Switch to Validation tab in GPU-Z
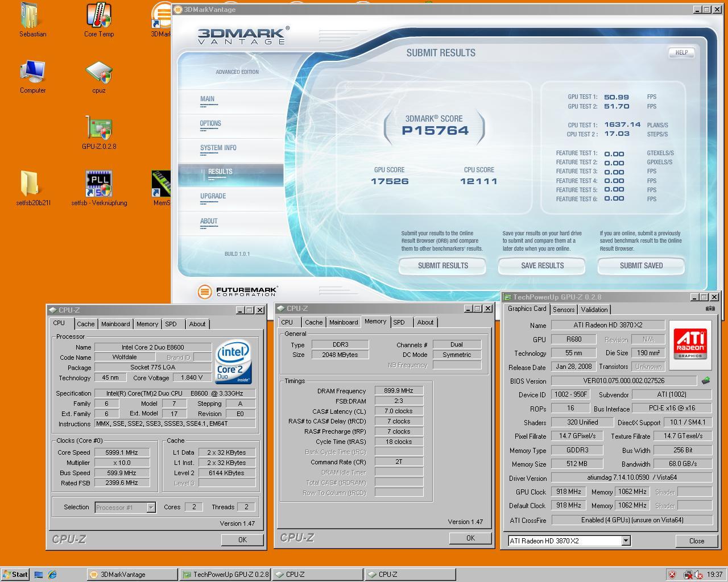728x582 pixels. (594, 310)
